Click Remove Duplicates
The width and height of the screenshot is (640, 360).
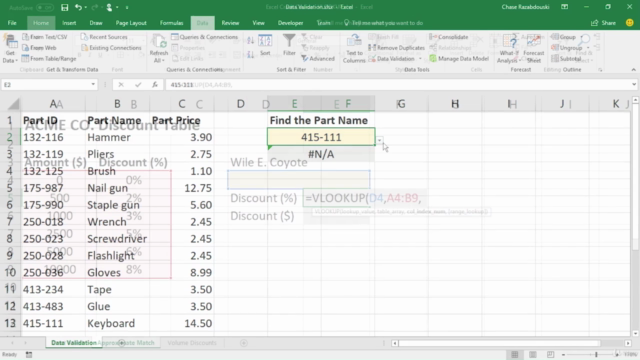pyautogui.click(x=396, y=48)
